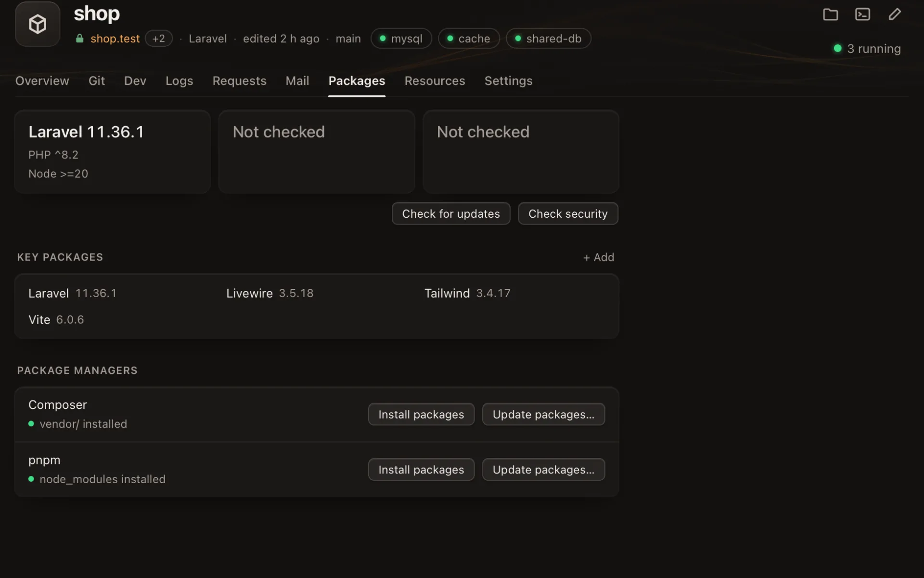Switch to the Overview tab
Viewport: 924px width, 578px height.
42,81
